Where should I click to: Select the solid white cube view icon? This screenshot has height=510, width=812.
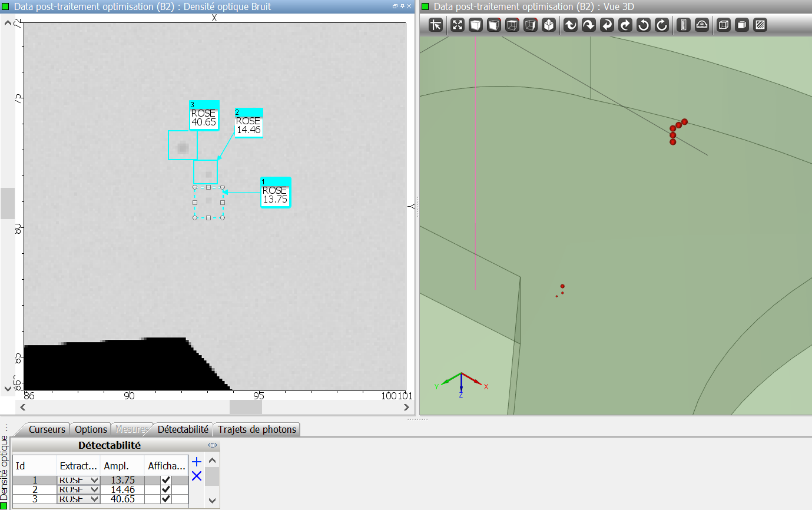(476, 25)
